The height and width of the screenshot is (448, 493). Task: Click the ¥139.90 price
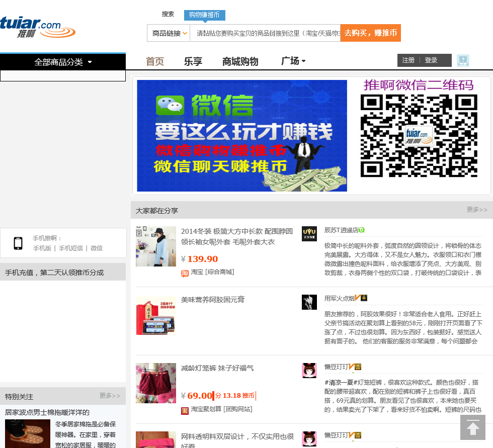[200, 259]
